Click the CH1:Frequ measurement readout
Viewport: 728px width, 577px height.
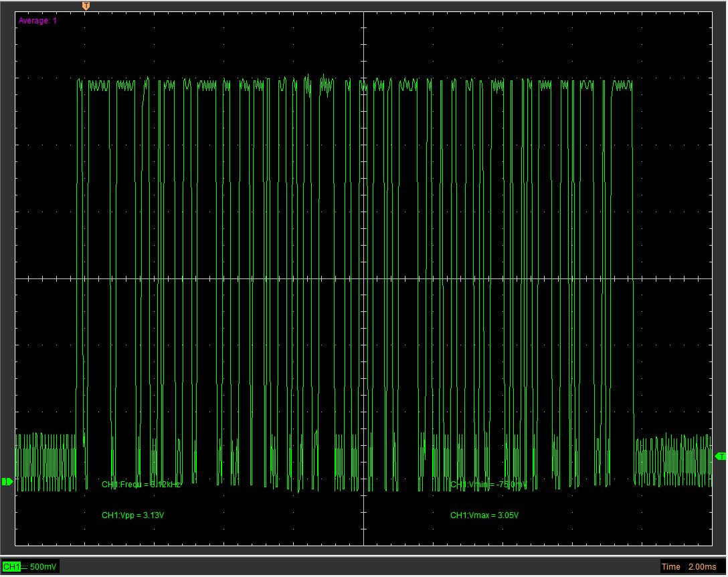pyautogui.click(x=141, y=485)
